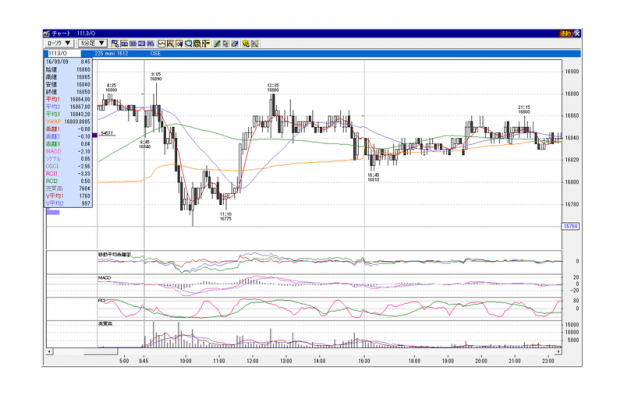Select the eraser tool icon

click(235, 43)
